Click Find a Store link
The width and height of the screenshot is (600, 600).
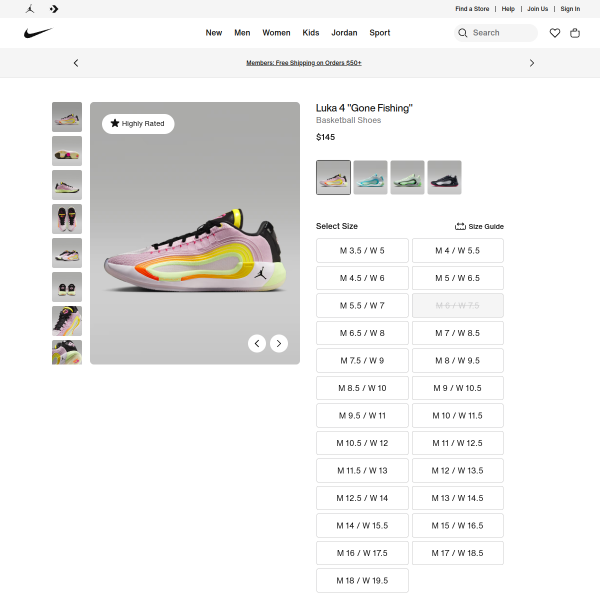coord(472,9)
